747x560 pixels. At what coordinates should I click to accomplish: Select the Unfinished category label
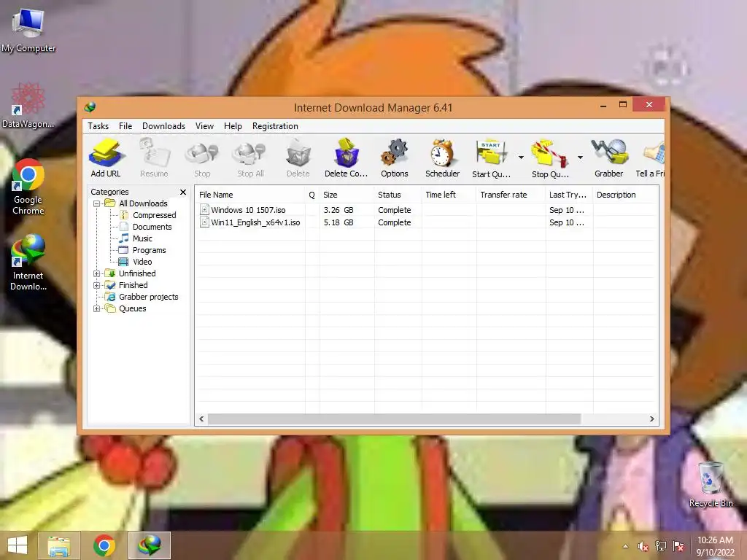(137, 274)
